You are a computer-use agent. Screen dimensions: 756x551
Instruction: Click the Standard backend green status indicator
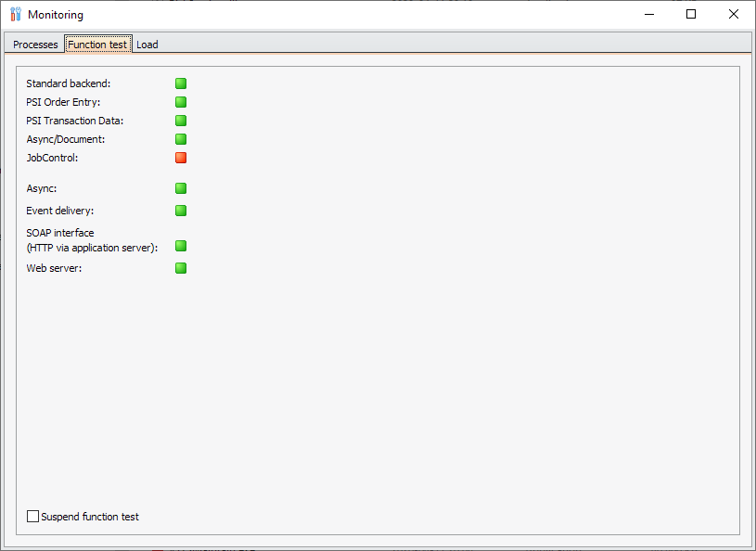(181, 83)
